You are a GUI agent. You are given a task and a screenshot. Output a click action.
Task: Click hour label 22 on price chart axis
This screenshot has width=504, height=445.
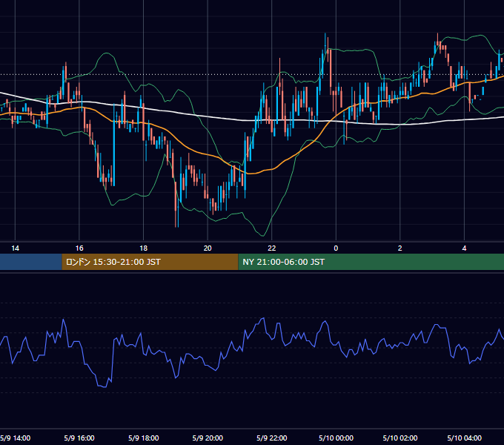pos(271,248)
